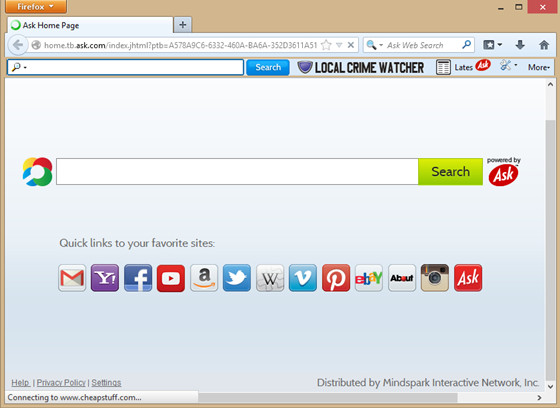
Task: Open the eBay quick link icon
Action: click(x=369, y=278)
